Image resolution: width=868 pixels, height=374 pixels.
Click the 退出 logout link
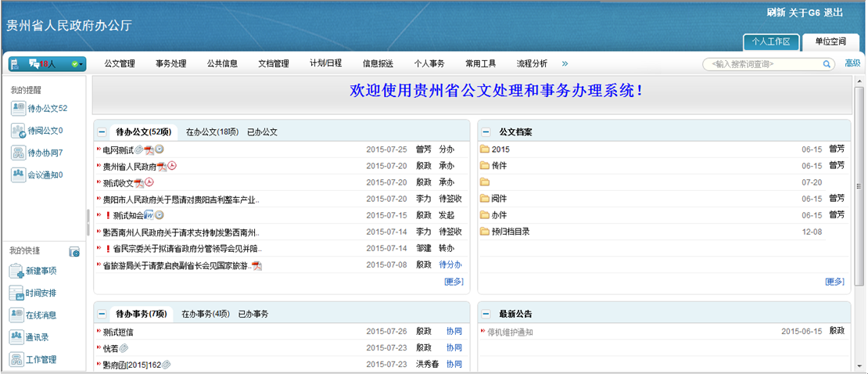(834, 13)
